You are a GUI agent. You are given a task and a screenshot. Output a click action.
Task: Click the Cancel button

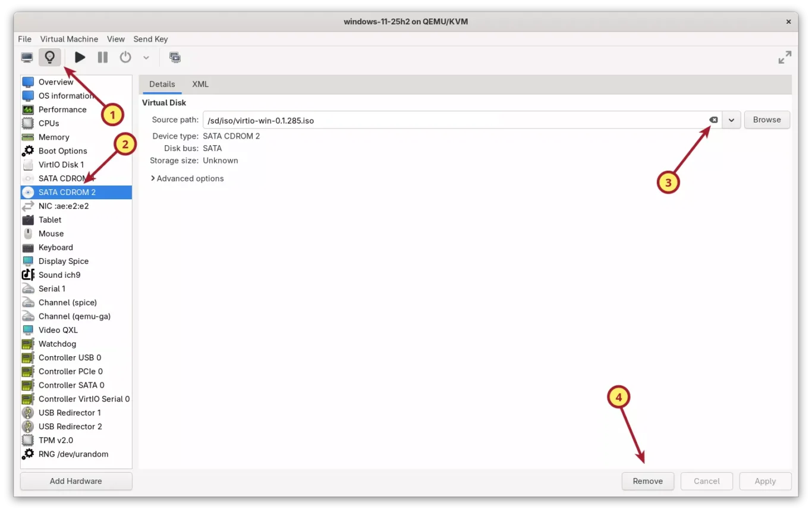[x=707, y=481]
